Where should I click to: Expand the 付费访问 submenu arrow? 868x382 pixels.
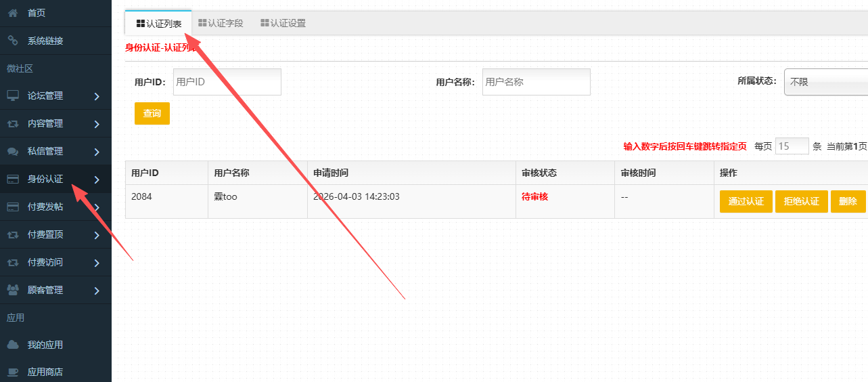point(97,263)
